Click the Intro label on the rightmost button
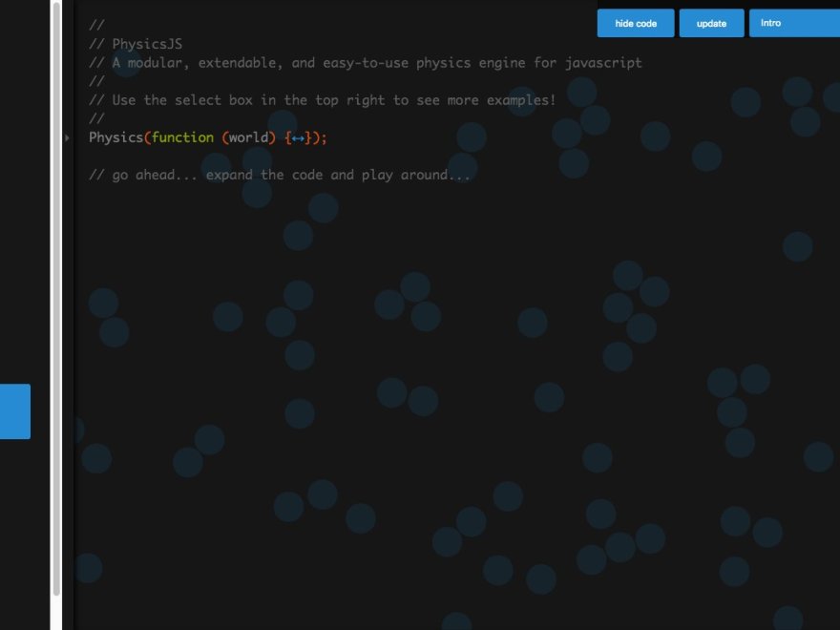The height and width of the screenshot is (630, 840). click(771, 23)
